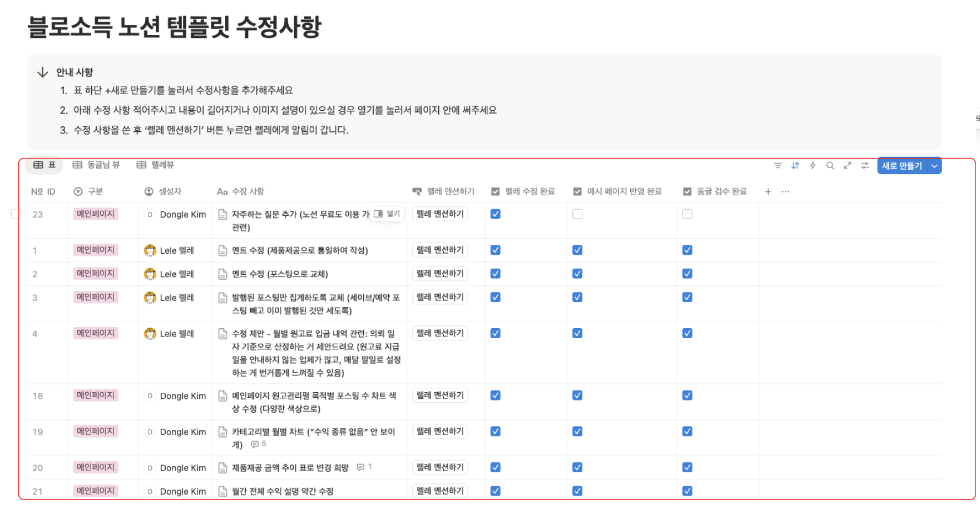Click 새로 만들기 to create a new entry
The image size is (980, 514).
click(903, 165)
